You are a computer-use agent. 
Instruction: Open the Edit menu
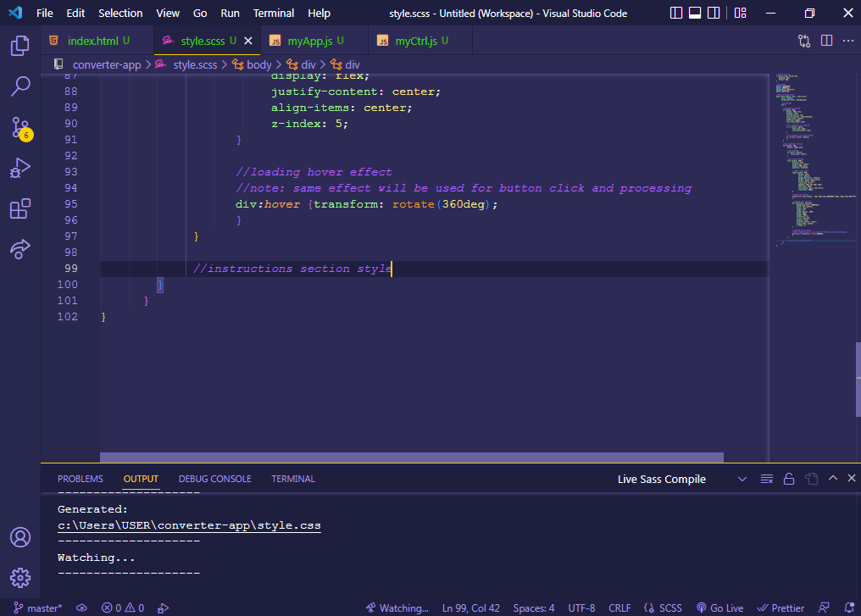click(x=75, y=13)
